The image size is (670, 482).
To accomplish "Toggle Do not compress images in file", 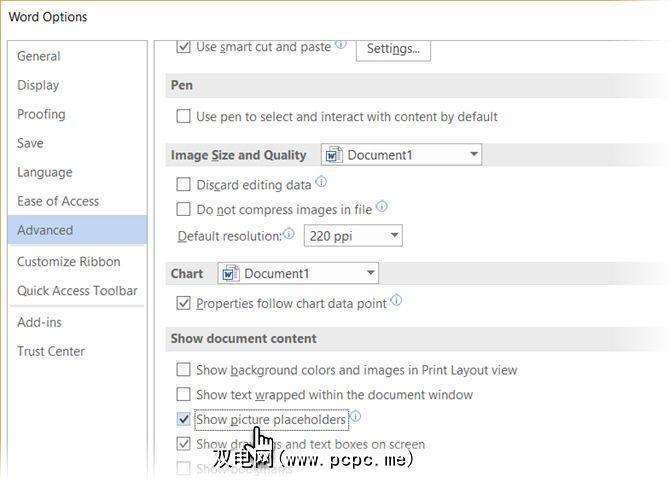I will tap(183, 209).
